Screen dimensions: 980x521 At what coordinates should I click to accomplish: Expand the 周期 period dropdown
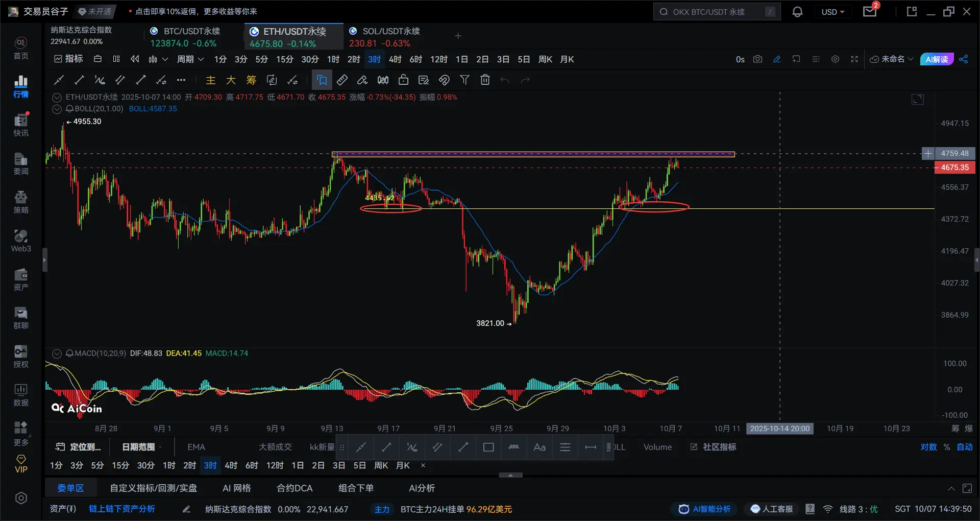(190, 59)
